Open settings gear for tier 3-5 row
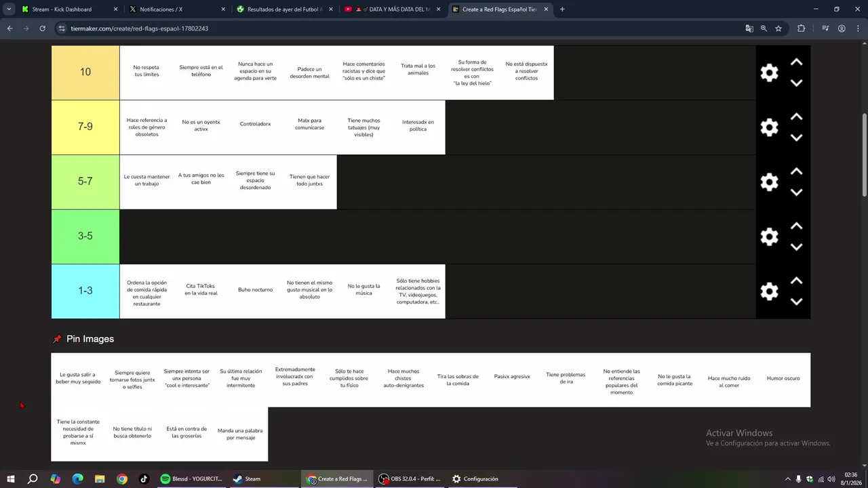Image resolution: width=868 pixels, height=488 pixels. 769,237
